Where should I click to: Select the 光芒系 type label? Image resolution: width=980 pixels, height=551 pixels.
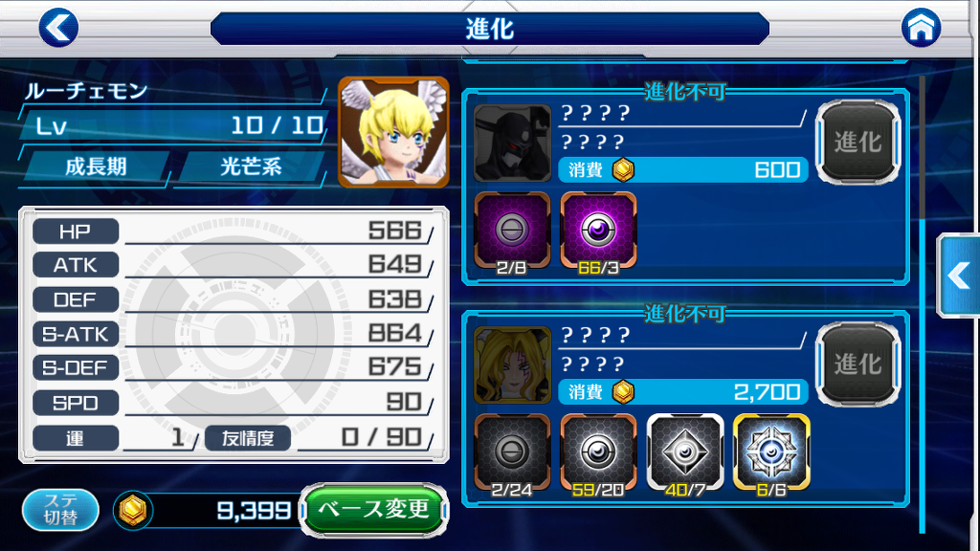point(251,166)
